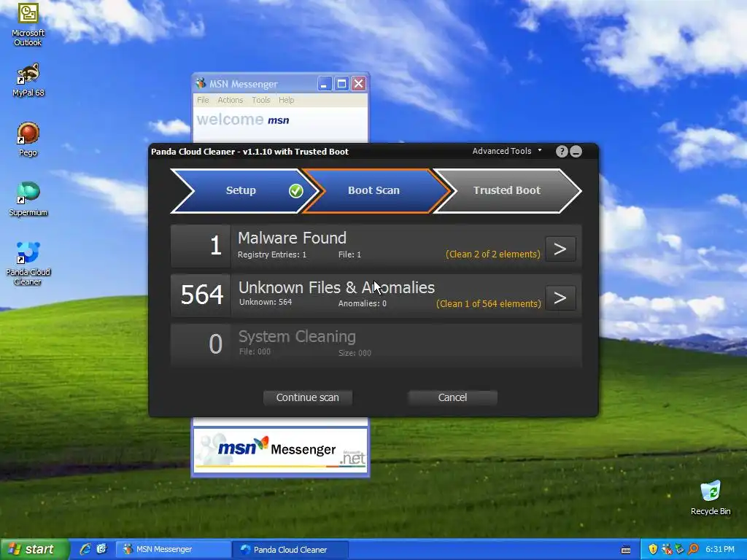The width and height of the screenshot is (747, 560).
Task: Open Tools menu in MSN Messenger
Action: (x=260, y=100)
